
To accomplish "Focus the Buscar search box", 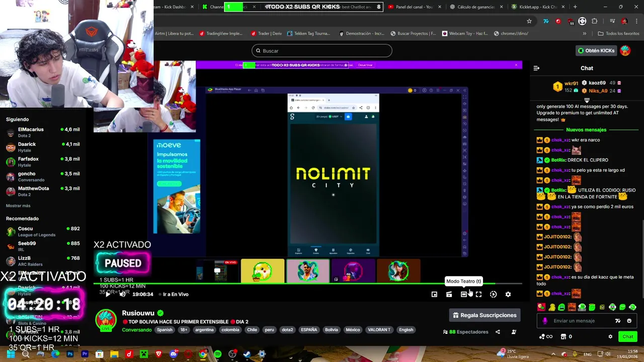I will click(321, 51).
